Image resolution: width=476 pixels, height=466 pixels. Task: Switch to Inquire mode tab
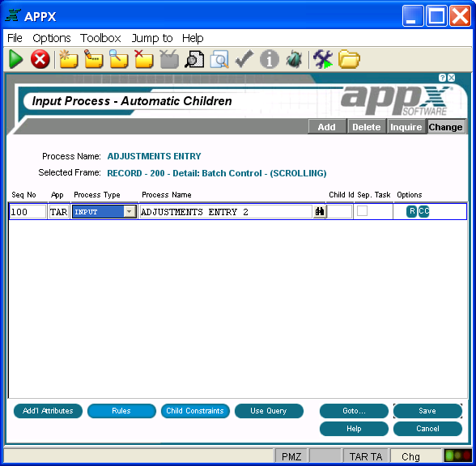pos(406,127)
